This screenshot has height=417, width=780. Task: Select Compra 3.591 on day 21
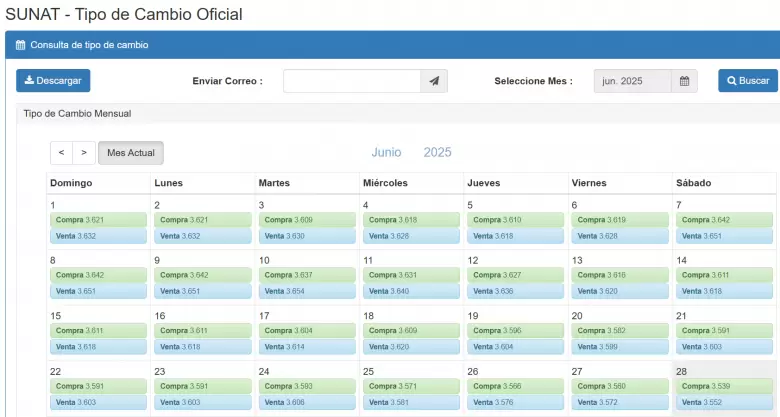click(724, 330)
